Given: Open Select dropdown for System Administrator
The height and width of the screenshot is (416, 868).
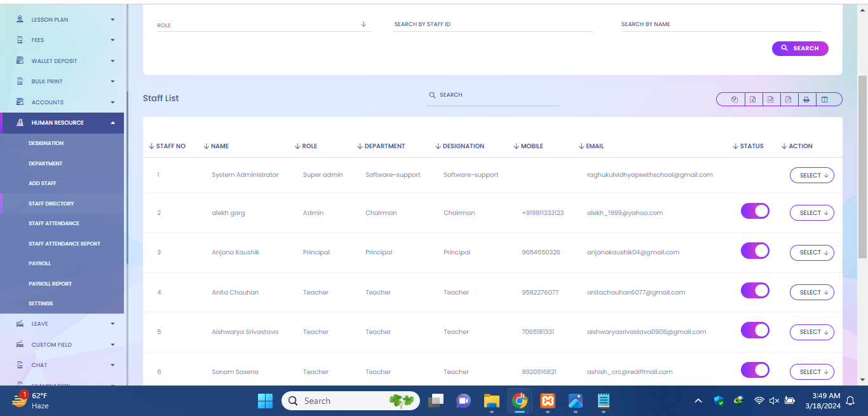Looking at the screenshot, I should pyautogui.click(x=811, y=176).
